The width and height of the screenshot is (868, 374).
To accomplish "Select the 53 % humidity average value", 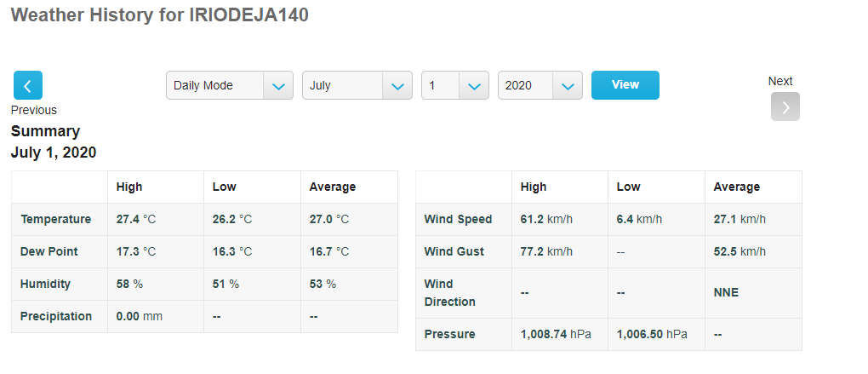I will tap(323, 284).
